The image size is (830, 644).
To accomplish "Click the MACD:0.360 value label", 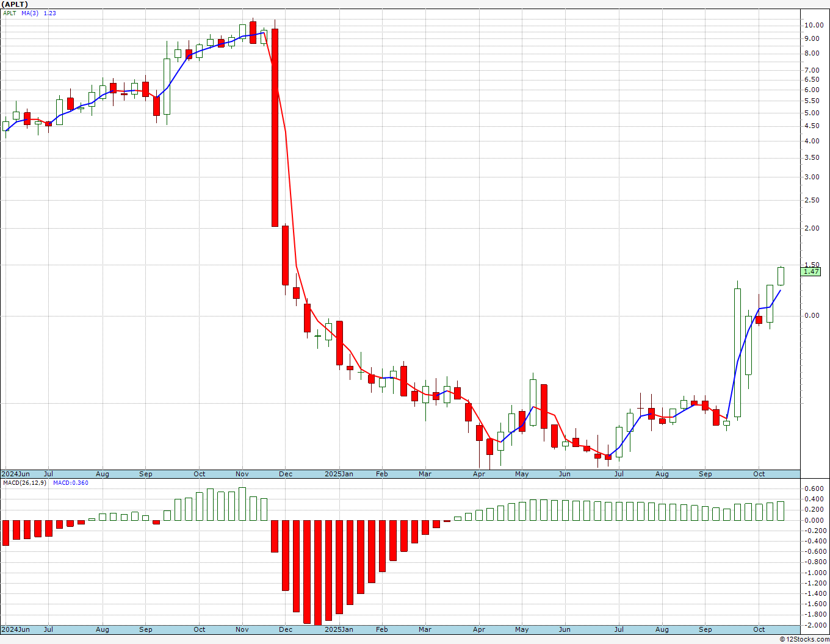I will coord(70,482).
